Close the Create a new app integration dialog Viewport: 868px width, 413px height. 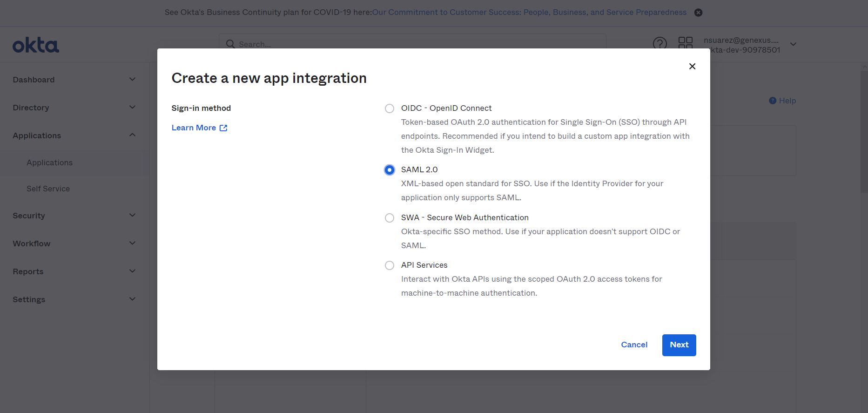pyautogui.click(x=692, y=67)
